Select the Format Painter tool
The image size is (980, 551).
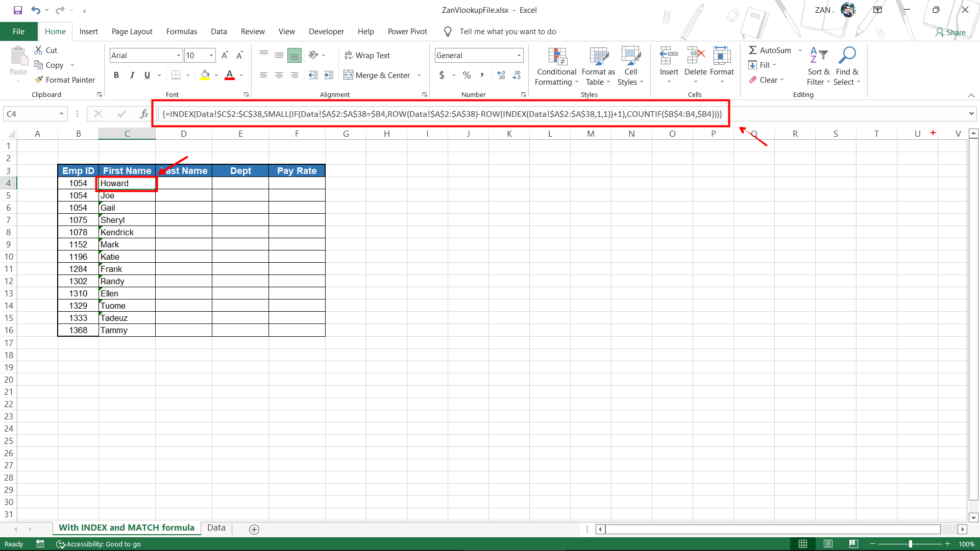tap(65, 80)
